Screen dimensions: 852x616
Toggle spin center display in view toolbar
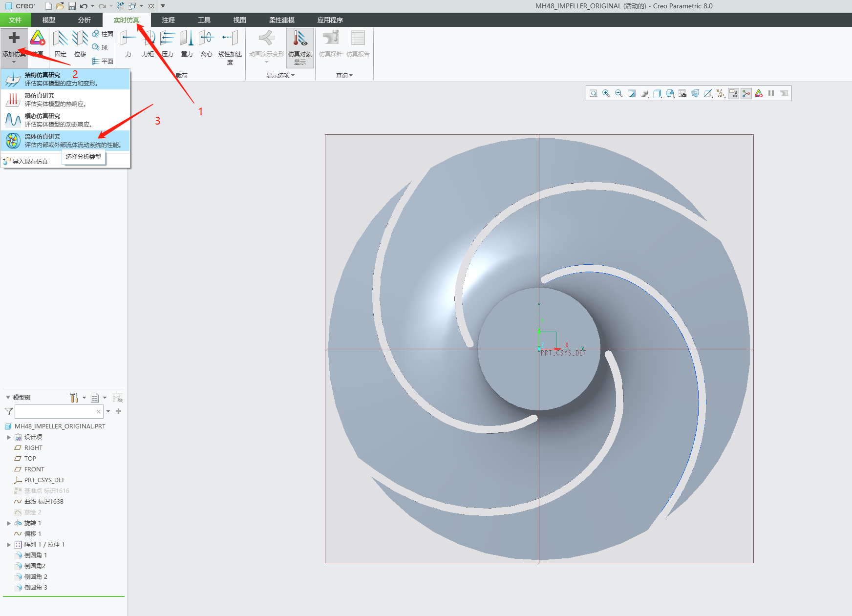pos(746,93)
